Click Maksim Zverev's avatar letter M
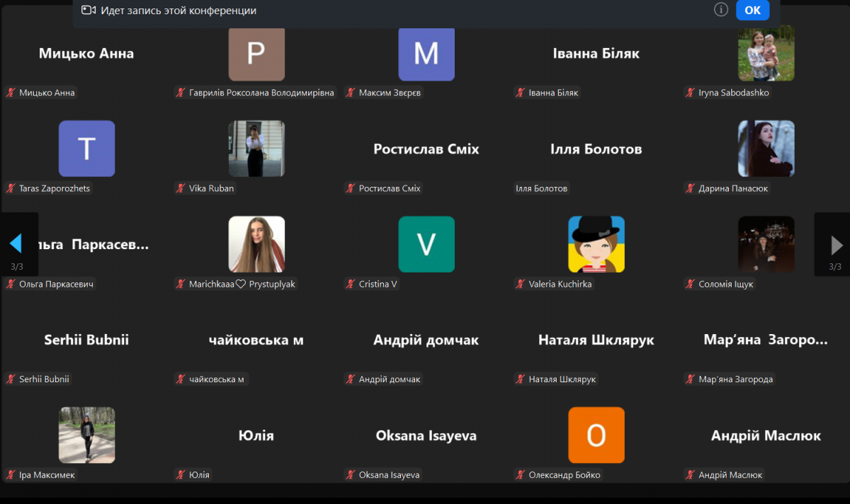This screenshot has height=504, width=850. click(426, 54)
